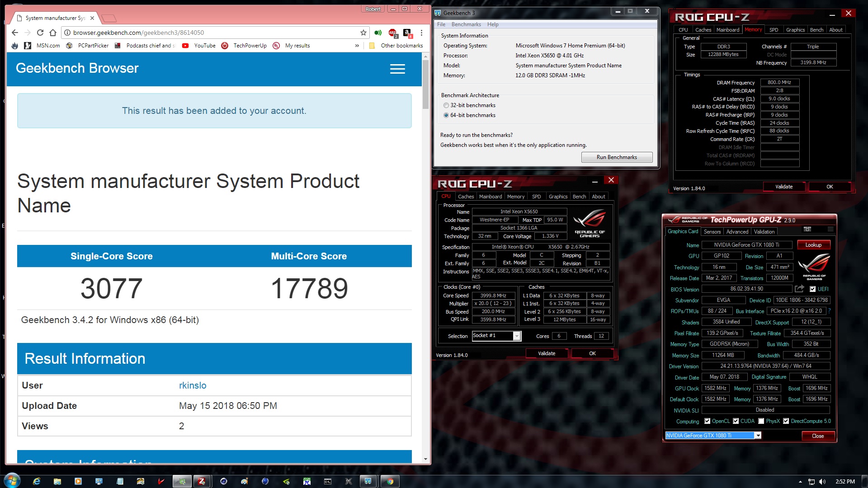868x488 pixels.
Task: Click Validate in CPU-Z Memory window
Action: pyautogui.click(x=784, y=187)
